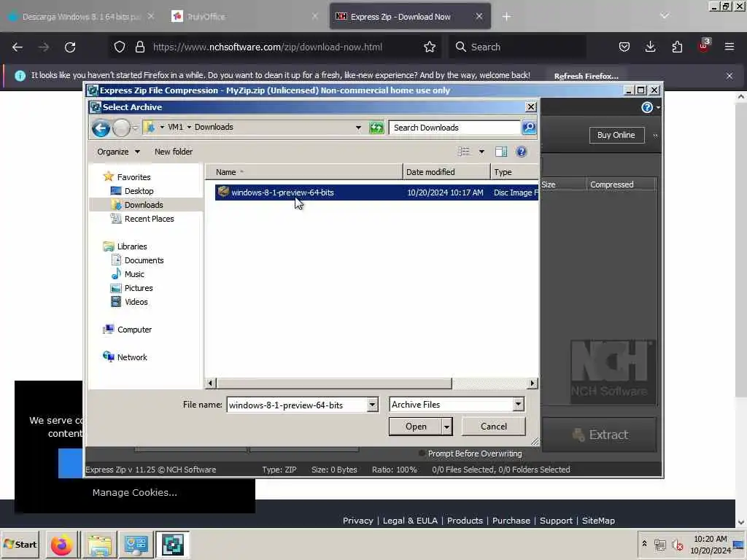The width and height of the screenshot is (747, 560).
Task: Select Recent Places in navigation pane
Action: (x=149, y=219)
